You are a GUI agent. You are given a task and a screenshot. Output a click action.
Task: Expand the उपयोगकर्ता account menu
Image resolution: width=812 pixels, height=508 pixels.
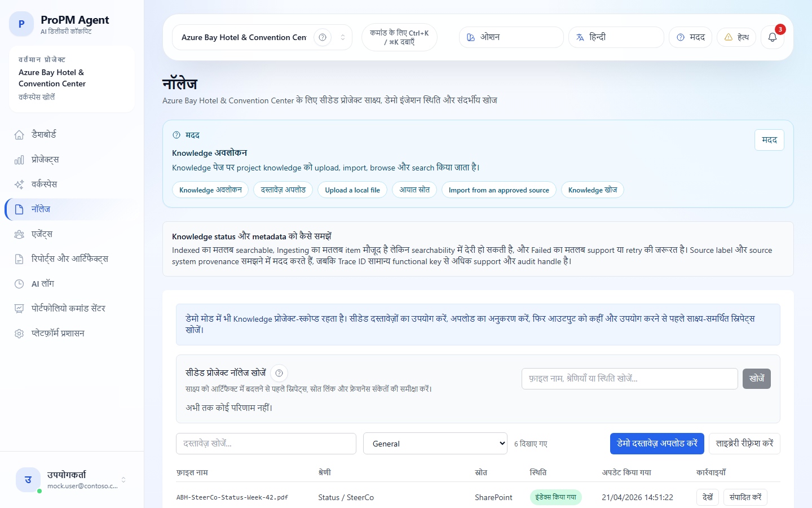click(x=123, y=480)
